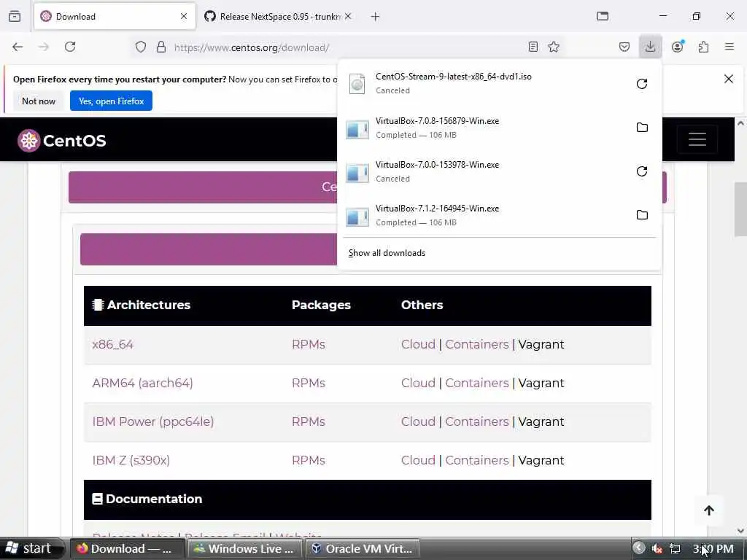Open the ARM64 (aarch64) link
The height and width of the screenshot is (560, 747).
pos(142,383)
